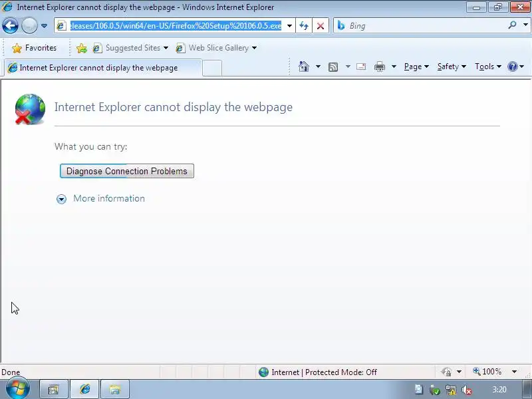Open Web Slice Gallery dropdown
The image size is (532, 399).
coord(216,48)
